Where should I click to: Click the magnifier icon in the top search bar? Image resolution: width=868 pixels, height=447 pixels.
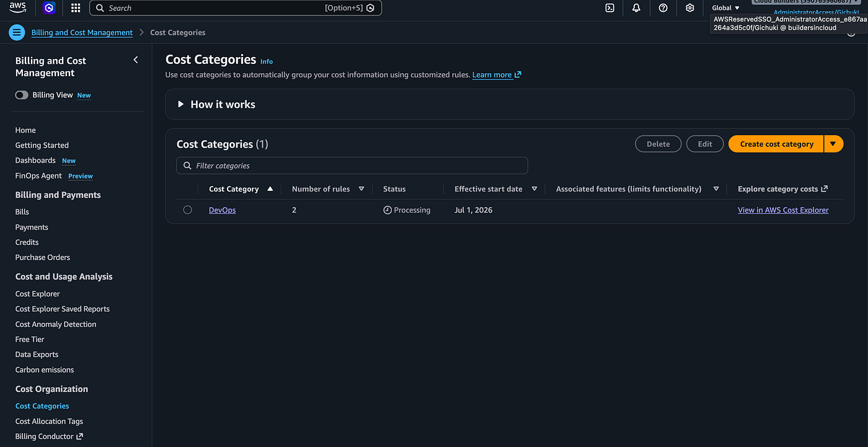pyautogui.click(x=100, y=8)
